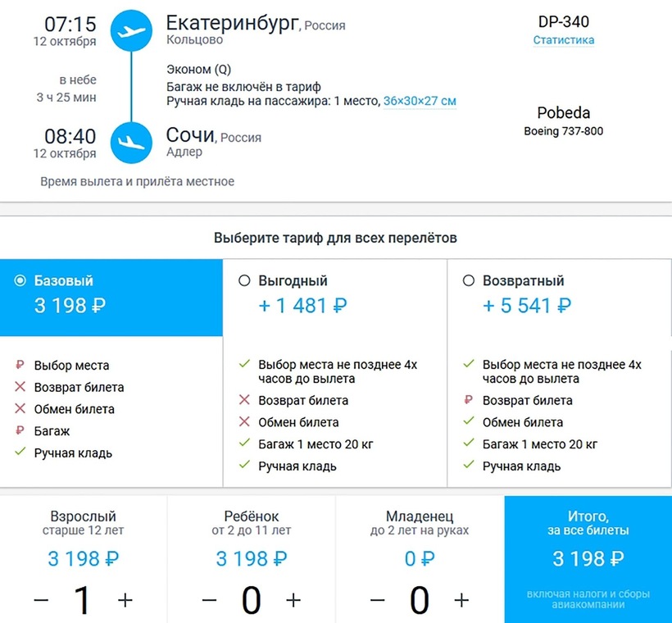672x623 pixels.
Task: Click the green check beside Багаж 1 место in Выгодный
Action: point(244,444)
